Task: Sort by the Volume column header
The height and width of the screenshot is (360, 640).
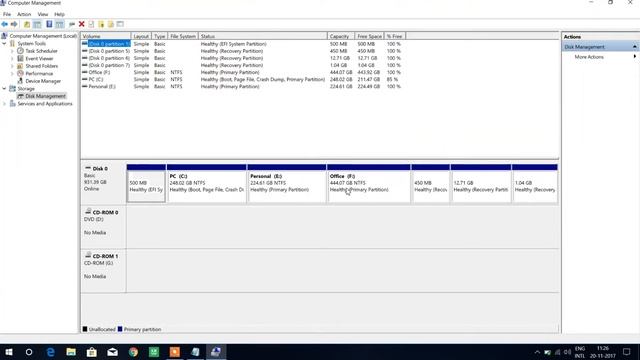Action: pos(106,36)
